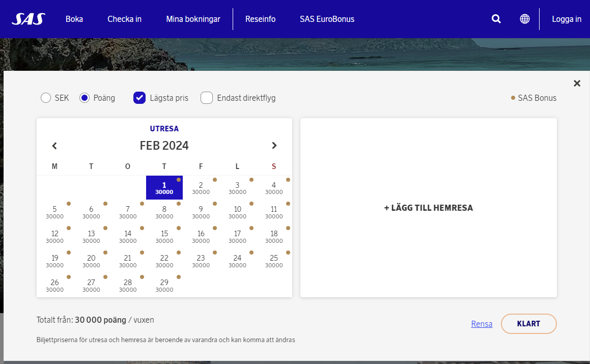Screen dimensions: 590x364
Task: Click Lägg till hemresa
Action: coord(428,208)
